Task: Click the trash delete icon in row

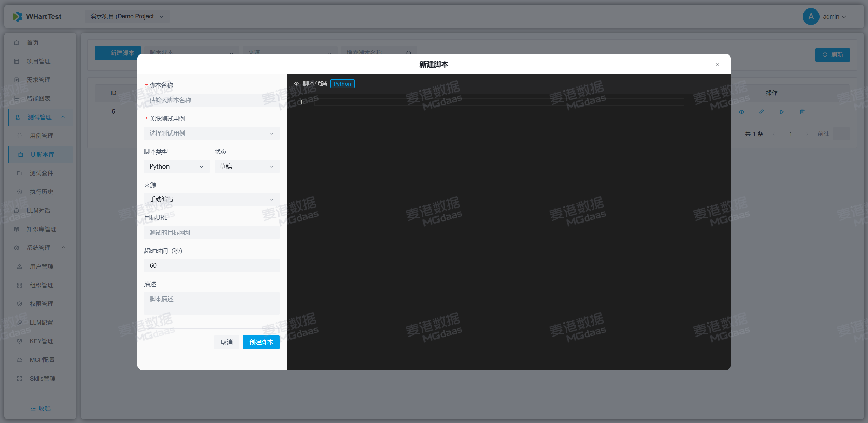Action: (x=802, y=112)
